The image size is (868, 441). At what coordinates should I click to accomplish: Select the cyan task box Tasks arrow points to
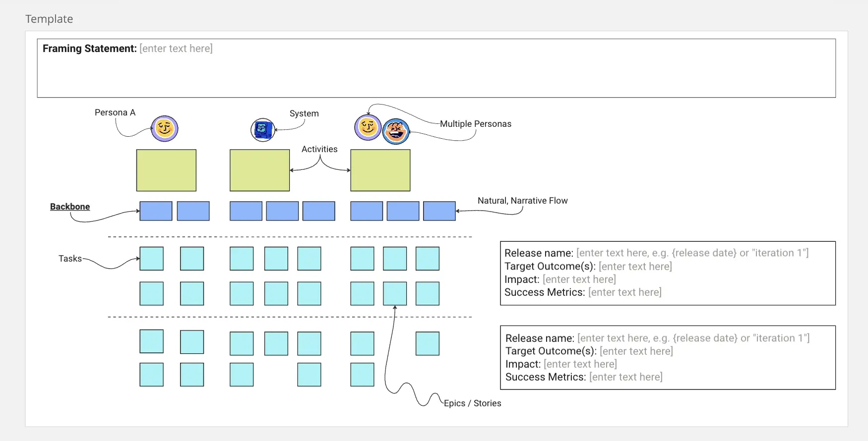(152, 259)
